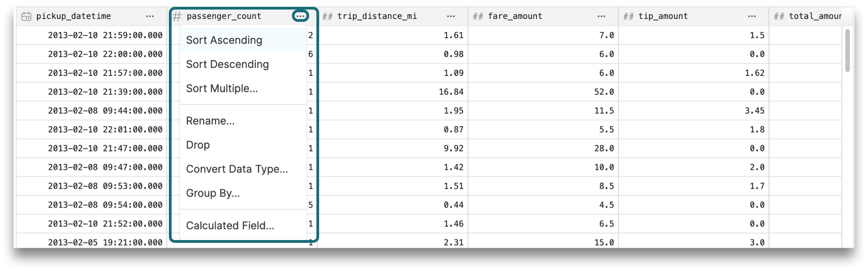The width and height of the screenshot is (868, 271).
Task: Select Group By... menu entry
Action: (x=213, y=193)
